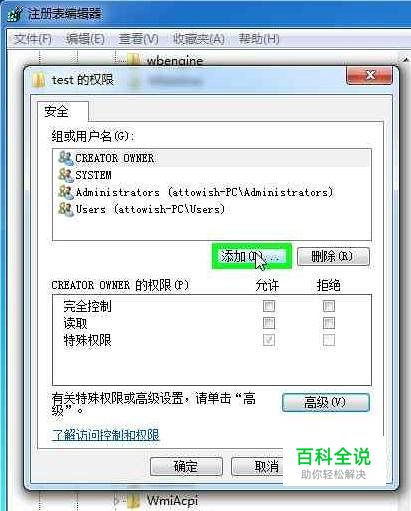This screenshot has height=511, width=411.
Task: Open the 文件(F) menu
Action: click(x=33, y=39)
